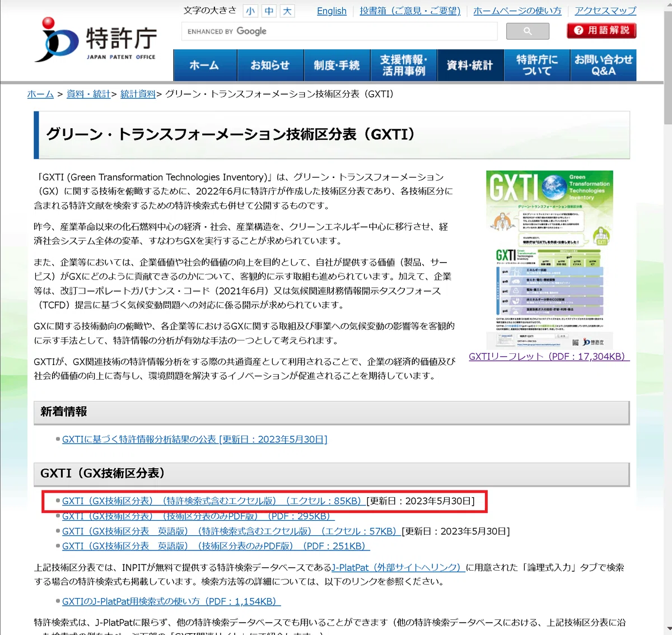Screen dimensions: 672x635
Task: Switch to the English site link
Action: click(332, 11)
